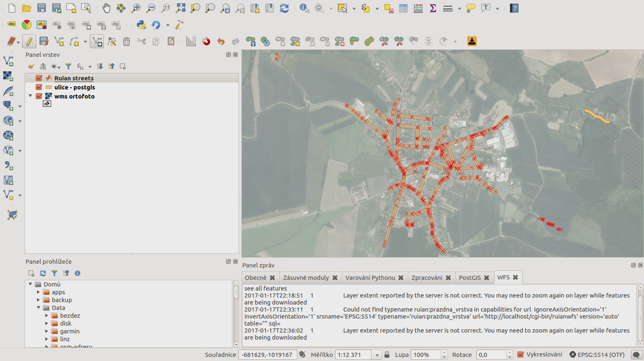Image resolution: width=644 pixels, height=361 pixels.
Task: Open the Měřítko scale dropdown
Action: coord(377,355)
